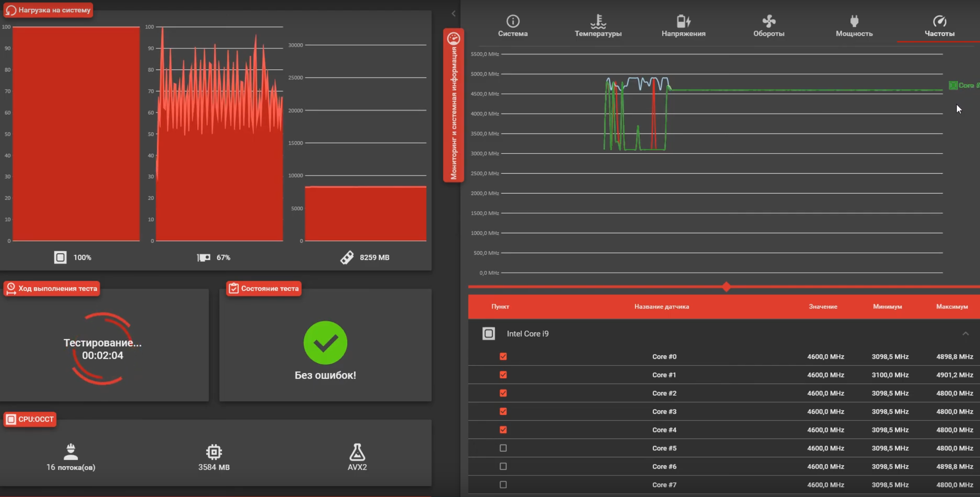The image size is (980, 497).
Task: Collapse the Intel Core i9 group
Action: click(965, 334)
